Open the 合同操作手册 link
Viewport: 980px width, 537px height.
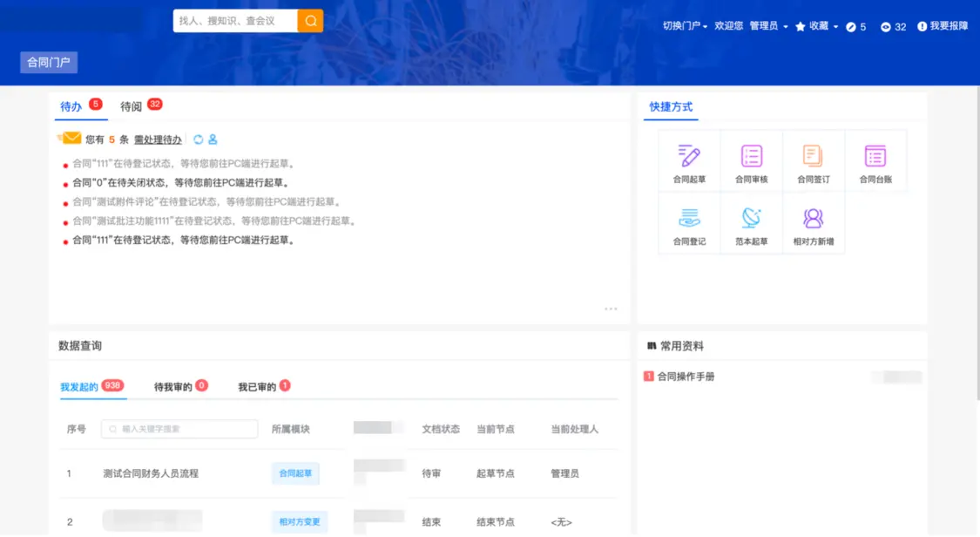tap(686, 377)
